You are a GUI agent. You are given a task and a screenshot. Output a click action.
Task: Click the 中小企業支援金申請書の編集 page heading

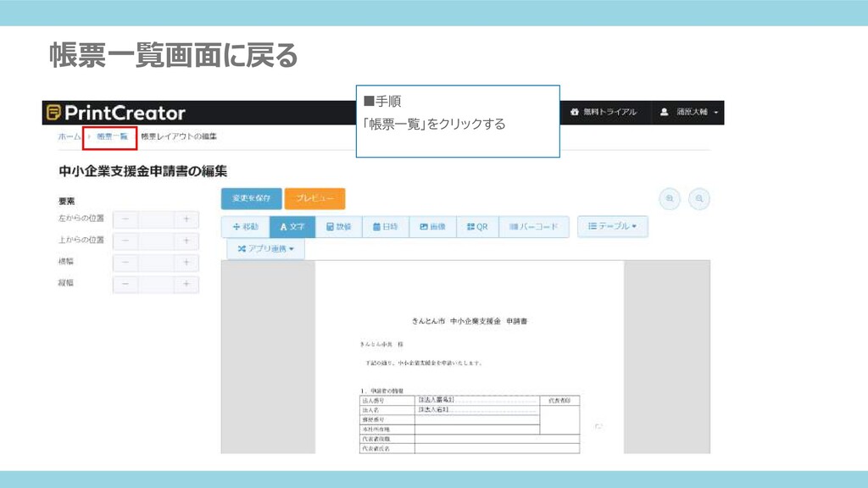(142, 171)
